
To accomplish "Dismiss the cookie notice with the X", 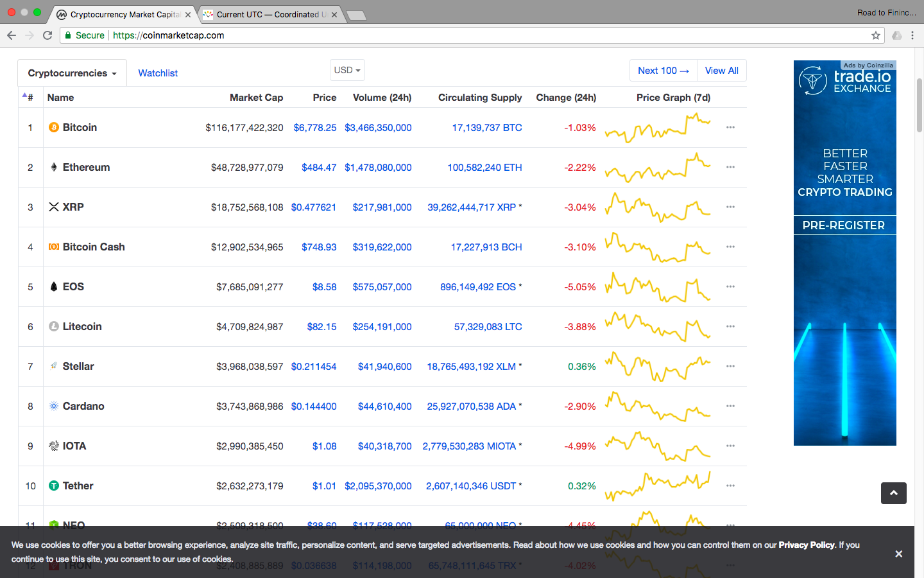I will coord(899,554).
